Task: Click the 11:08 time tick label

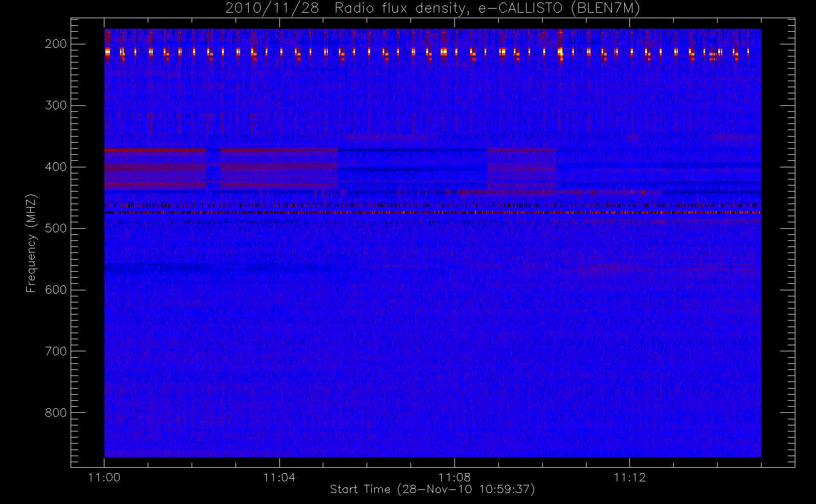Action: tap(454, 477)
